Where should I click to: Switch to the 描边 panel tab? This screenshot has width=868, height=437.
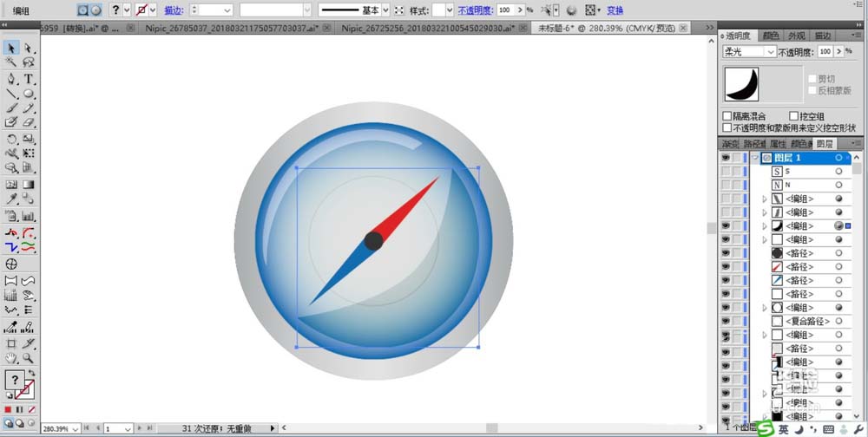(x=823, y=36)
